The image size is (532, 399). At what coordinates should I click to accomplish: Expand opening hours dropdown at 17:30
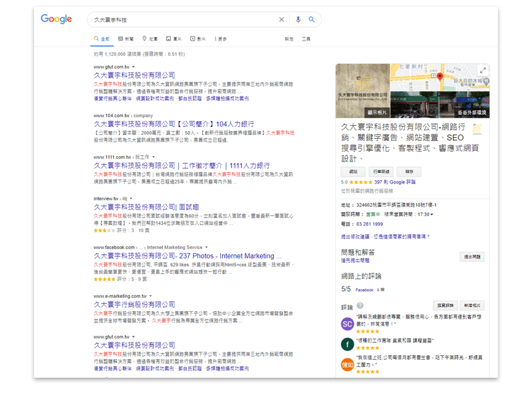point(432,214)
